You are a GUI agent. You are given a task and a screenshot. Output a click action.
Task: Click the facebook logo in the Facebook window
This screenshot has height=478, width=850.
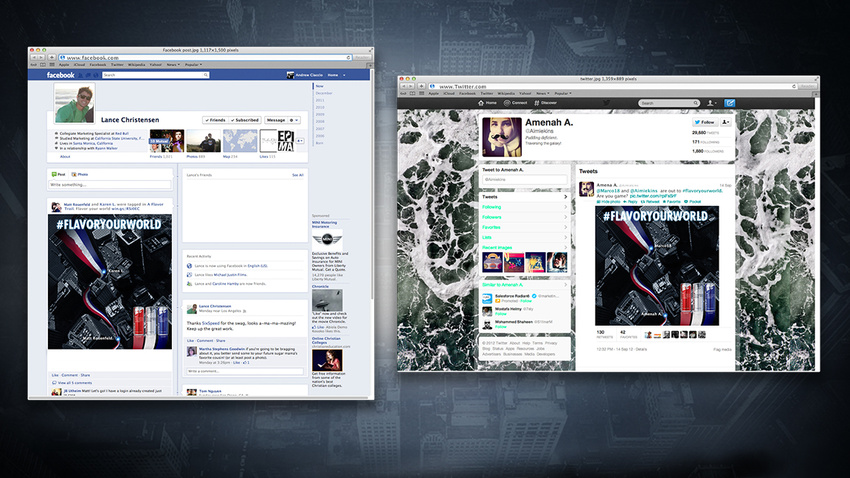coord(60,75)
